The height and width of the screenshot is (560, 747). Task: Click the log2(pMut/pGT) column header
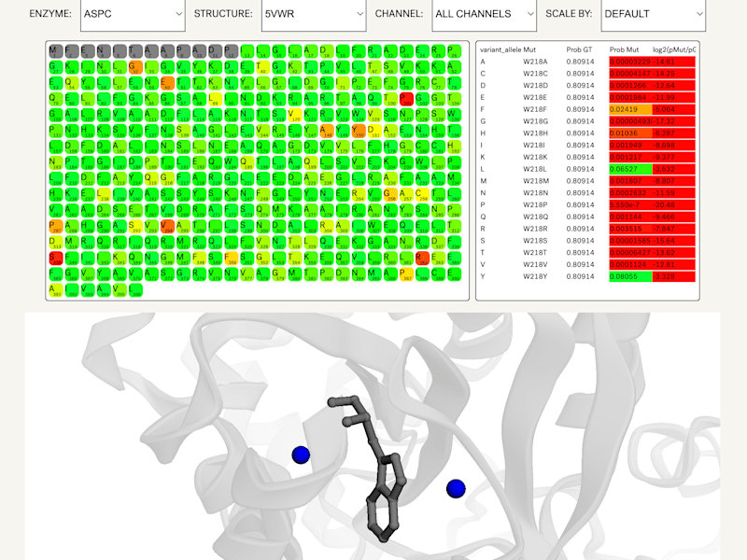tap(673, 49)
